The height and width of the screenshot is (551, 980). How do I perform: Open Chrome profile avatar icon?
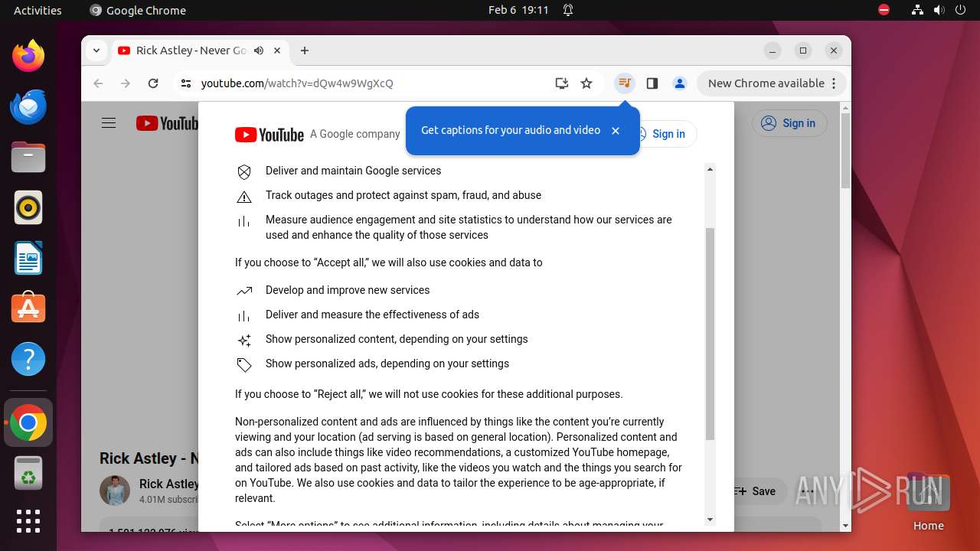pos(680,83)
